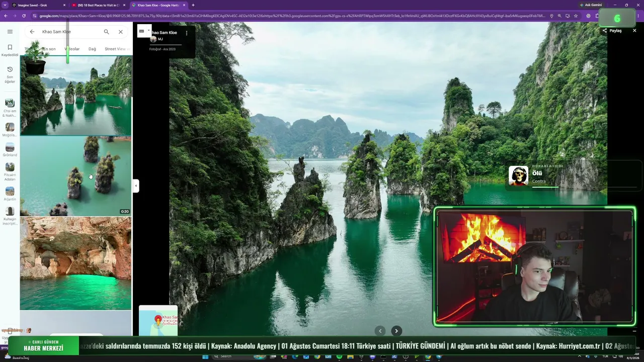The image size is (644, 362).
Task: Play the 0:20 aerial video thumbnail
Action: click(75, 176)
